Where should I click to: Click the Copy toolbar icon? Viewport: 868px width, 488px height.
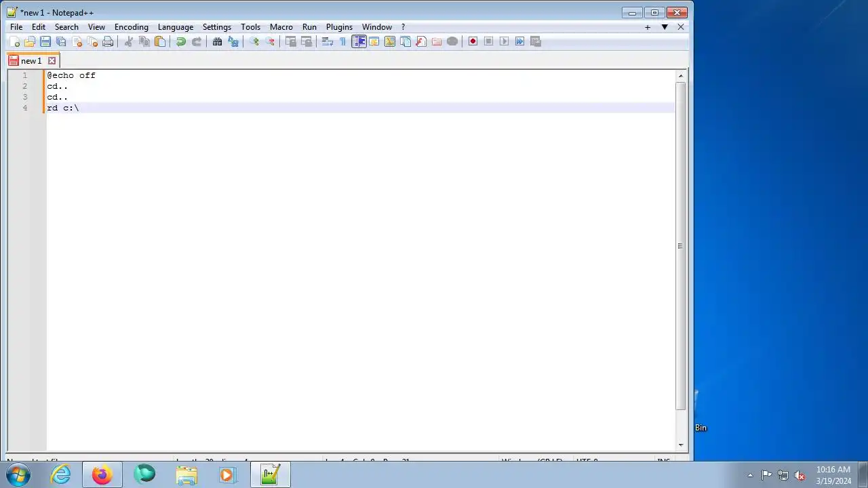[x=144, y=41]
